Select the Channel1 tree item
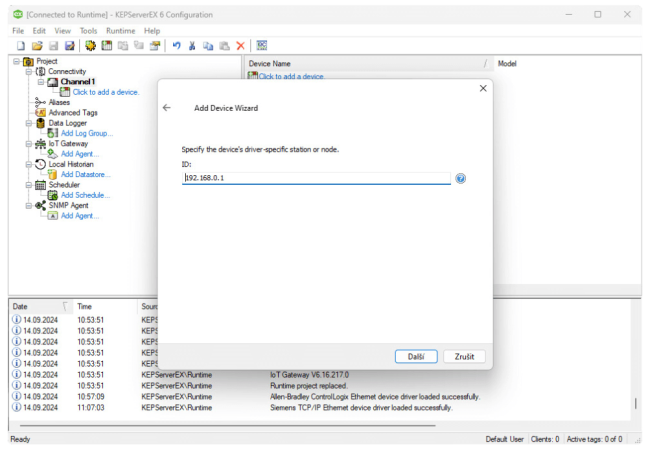The height and width of the screenshot is (456, 648). [78, 82]
